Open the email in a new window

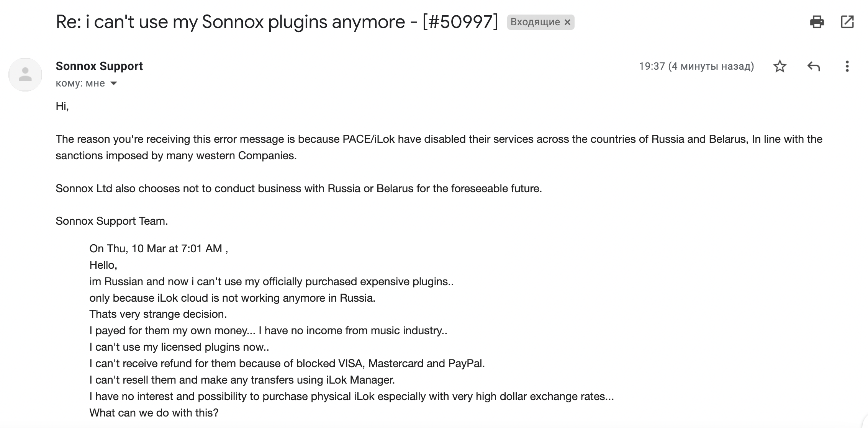click(847, 22)
